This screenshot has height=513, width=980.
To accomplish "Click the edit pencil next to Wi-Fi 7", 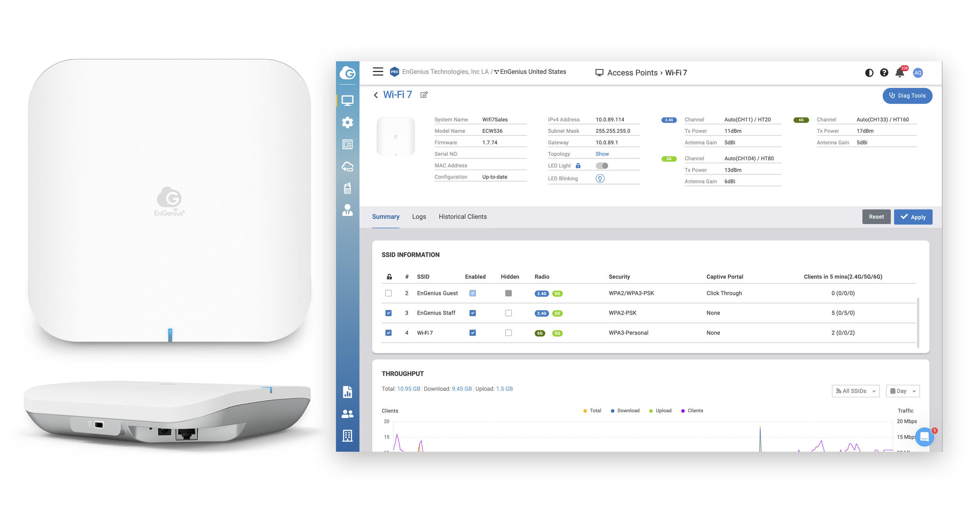I will [x=424, y=95].
